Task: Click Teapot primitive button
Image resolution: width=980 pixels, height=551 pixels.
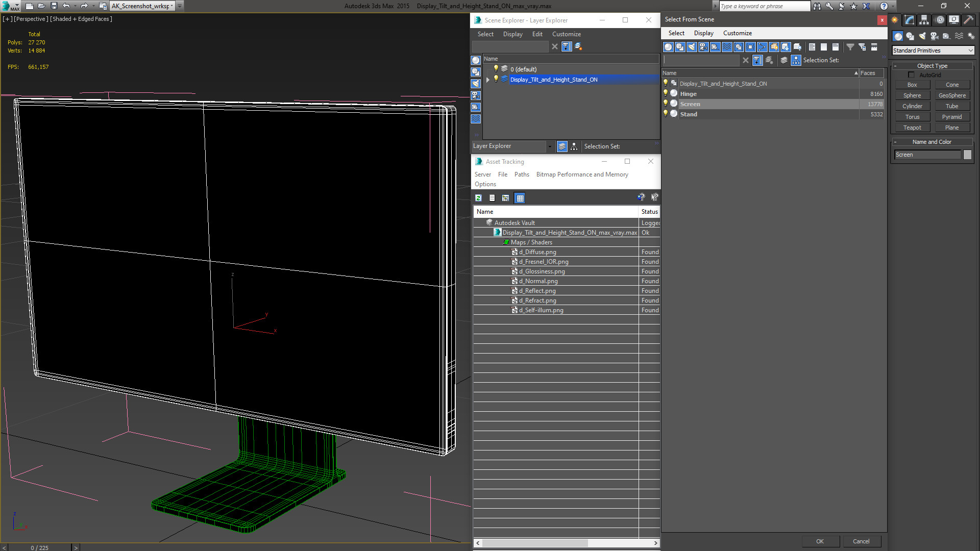Action: (912, 128)
